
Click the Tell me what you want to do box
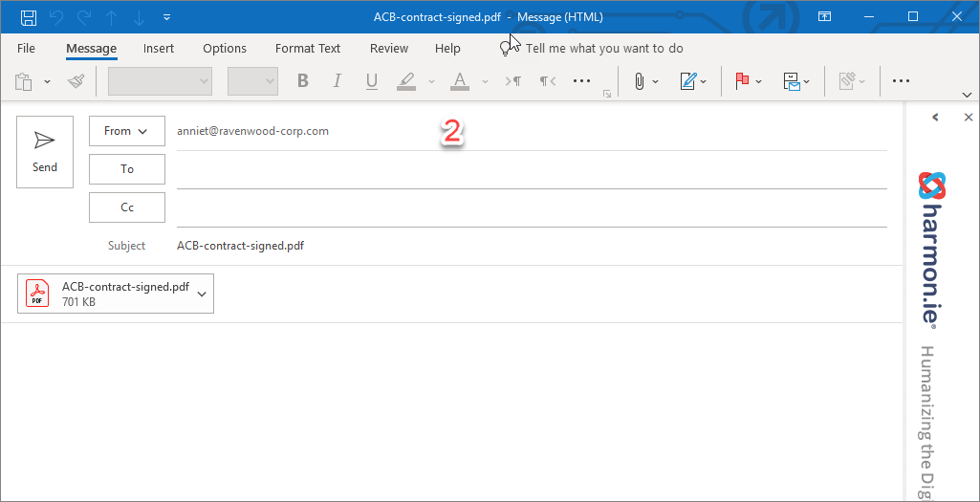point(604,48)
